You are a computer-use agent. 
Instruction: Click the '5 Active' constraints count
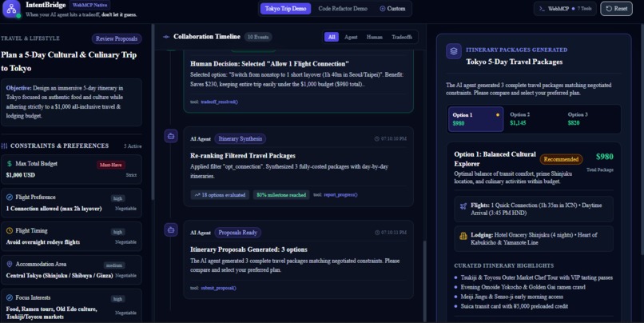[x=133, y=146]
